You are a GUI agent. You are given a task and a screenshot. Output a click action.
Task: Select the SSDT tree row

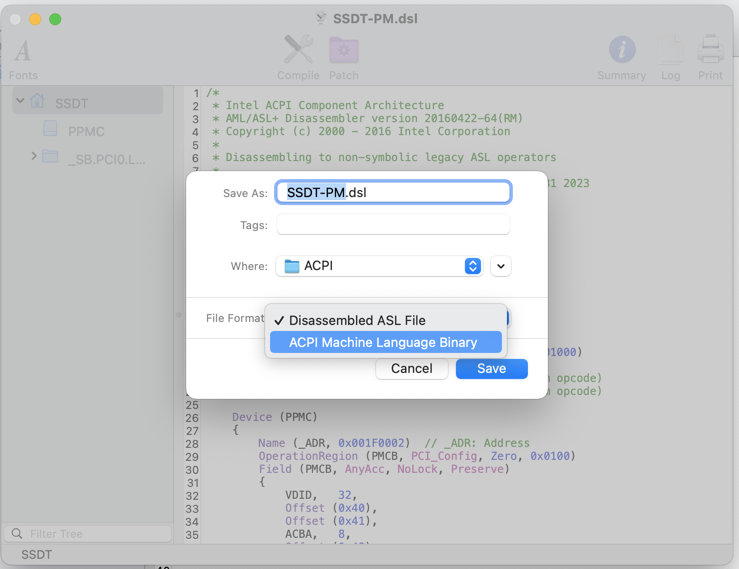tap(88, 100)
